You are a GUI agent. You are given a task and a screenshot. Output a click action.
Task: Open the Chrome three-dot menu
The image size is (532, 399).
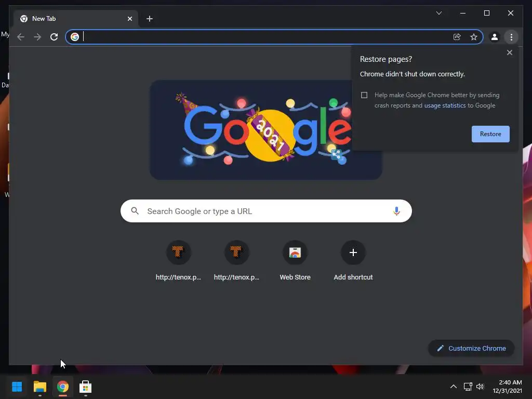pos(511,37)
